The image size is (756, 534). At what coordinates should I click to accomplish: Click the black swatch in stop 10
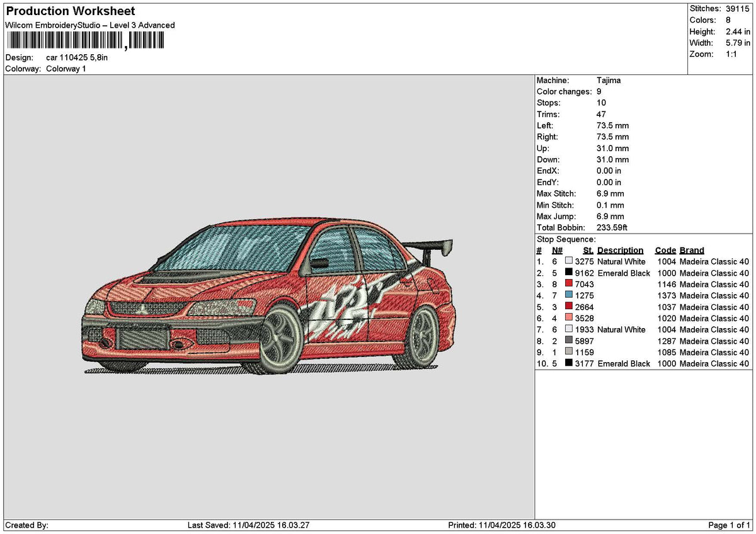click(x=569, y=363)
